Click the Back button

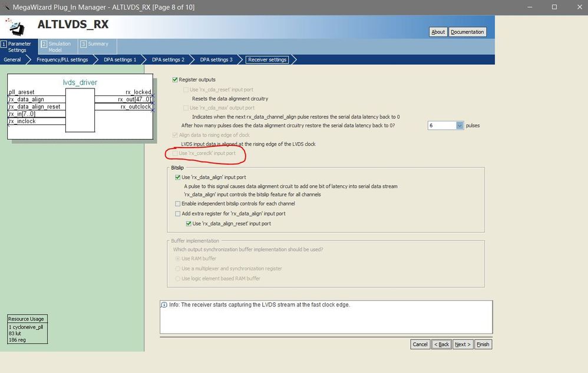[x=441, y=344]
